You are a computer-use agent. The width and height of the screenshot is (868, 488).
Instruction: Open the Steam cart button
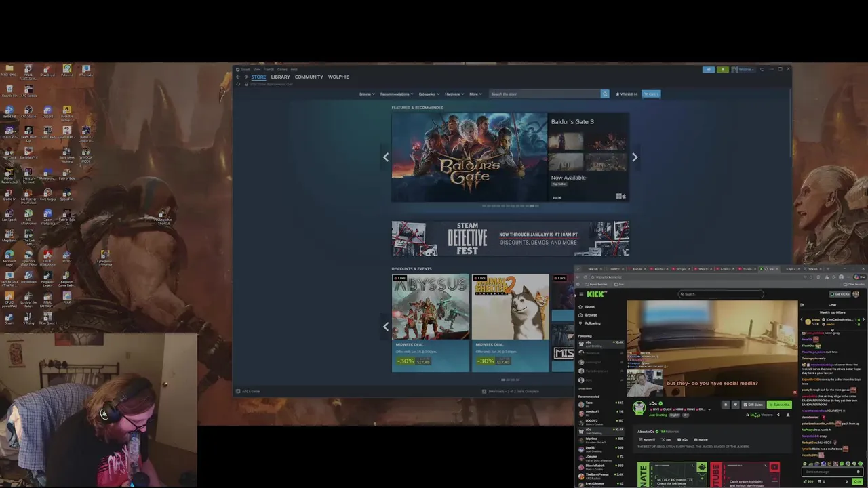651,94
